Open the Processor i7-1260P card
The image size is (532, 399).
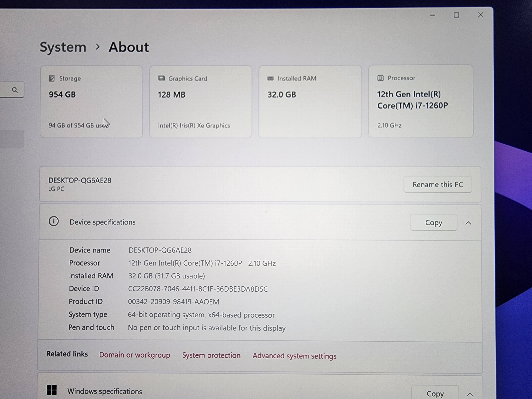[421, 101]
